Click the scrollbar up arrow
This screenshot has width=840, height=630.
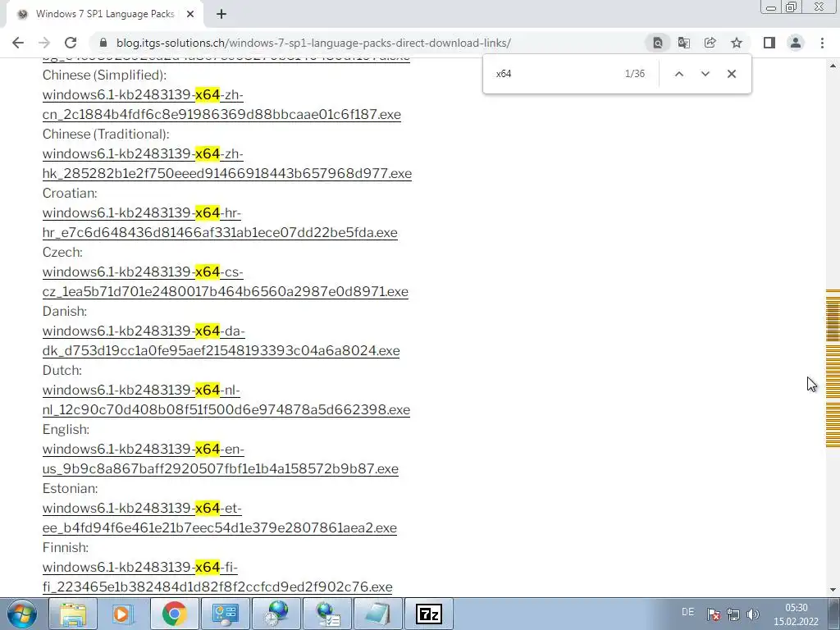click(833, 66)
